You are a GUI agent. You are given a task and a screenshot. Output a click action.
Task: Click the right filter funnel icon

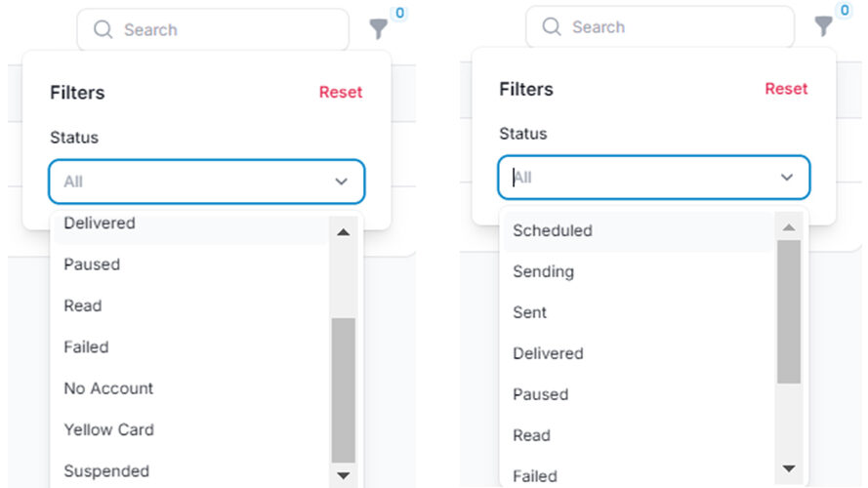tap(824, 25)
